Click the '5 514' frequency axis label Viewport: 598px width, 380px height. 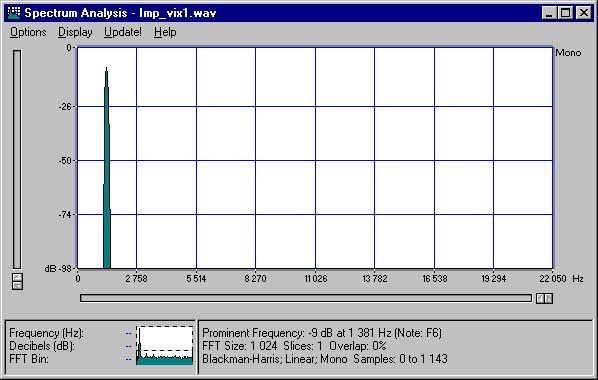coord(196,279)
